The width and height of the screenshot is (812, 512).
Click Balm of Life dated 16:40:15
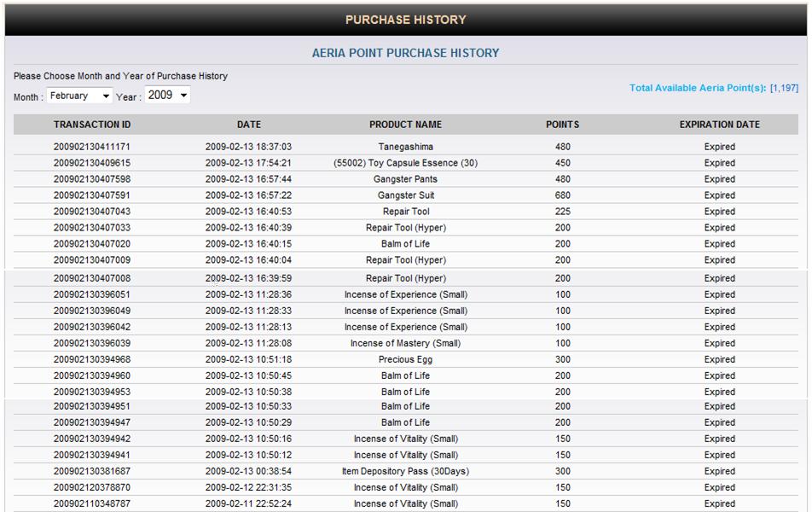pyautogui.click(x=405, y=243)
